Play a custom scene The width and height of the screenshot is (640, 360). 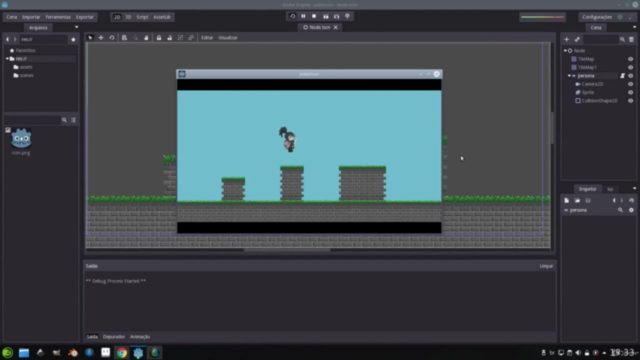coord(337,16)
